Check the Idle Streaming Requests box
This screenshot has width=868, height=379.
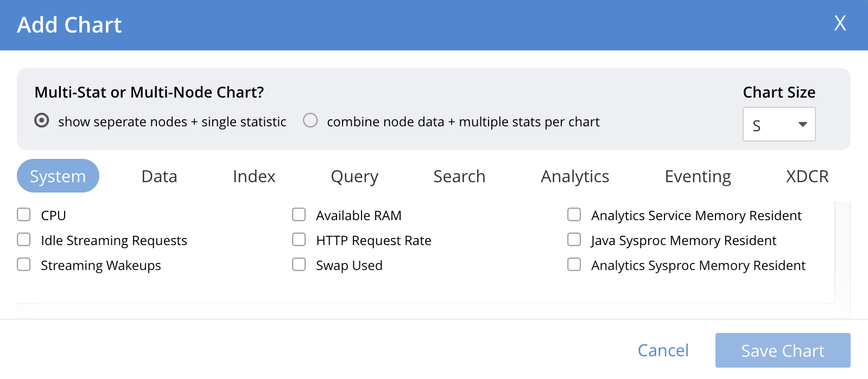(x=24, y=240)
